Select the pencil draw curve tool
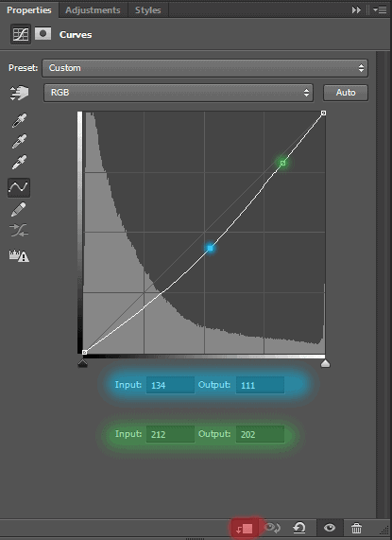This screenshot has height=540, width=392. coord(19,209)
